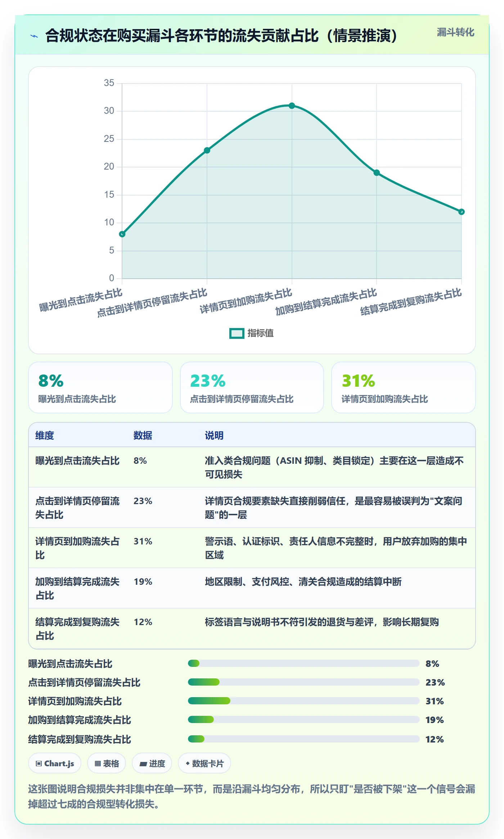Click the 23% progress bar for 点击到详情页停留流失占比
This screenshot has width=504, height=839.
click(303, 682)
